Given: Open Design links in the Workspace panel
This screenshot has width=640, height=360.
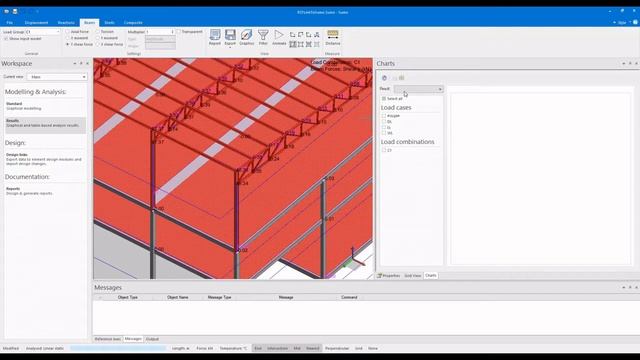Looking at the screenshot, I should 45,159.
